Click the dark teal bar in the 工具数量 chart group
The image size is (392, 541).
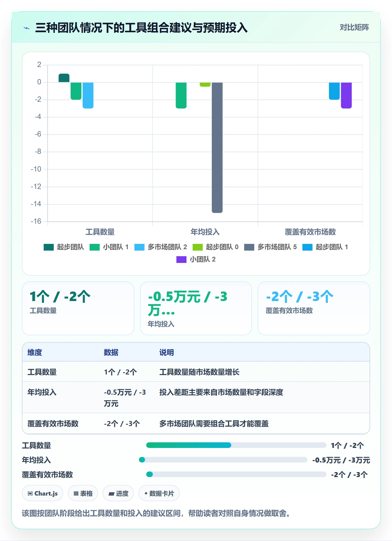tap(64, 78)
